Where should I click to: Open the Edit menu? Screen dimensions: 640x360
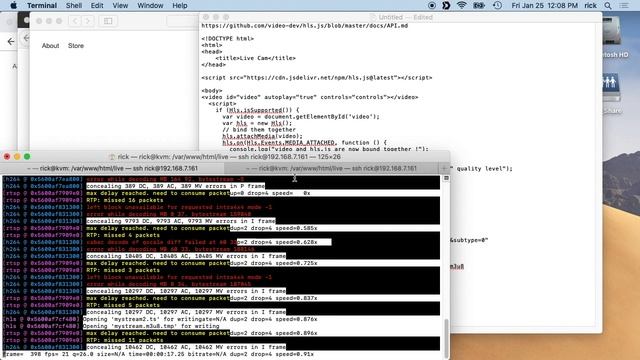pyautogui.click(x=97, y=5)
